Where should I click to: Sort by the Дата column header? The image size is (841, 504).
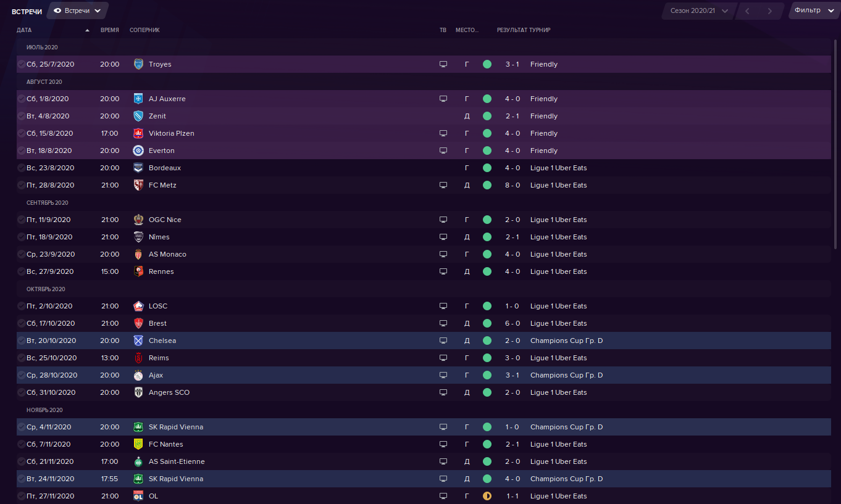24,30
